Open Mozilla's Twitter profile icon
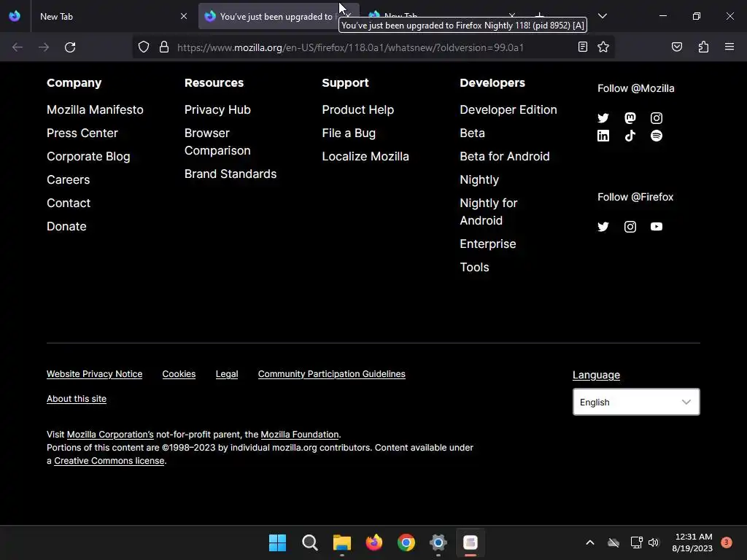The width and height of the screenshot is (747, 560). (603, 118)
